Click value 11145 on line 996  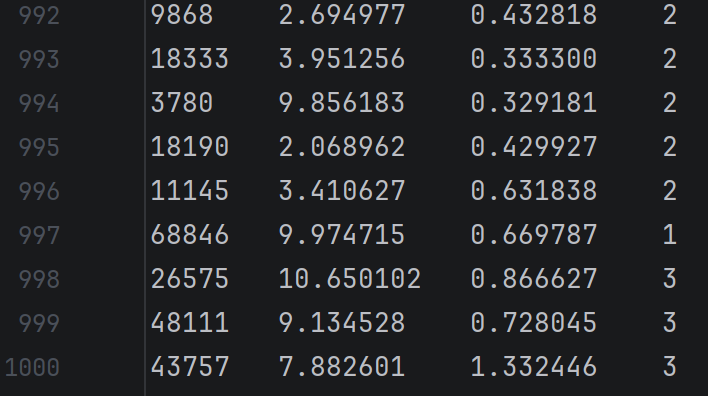click(190, 191)
